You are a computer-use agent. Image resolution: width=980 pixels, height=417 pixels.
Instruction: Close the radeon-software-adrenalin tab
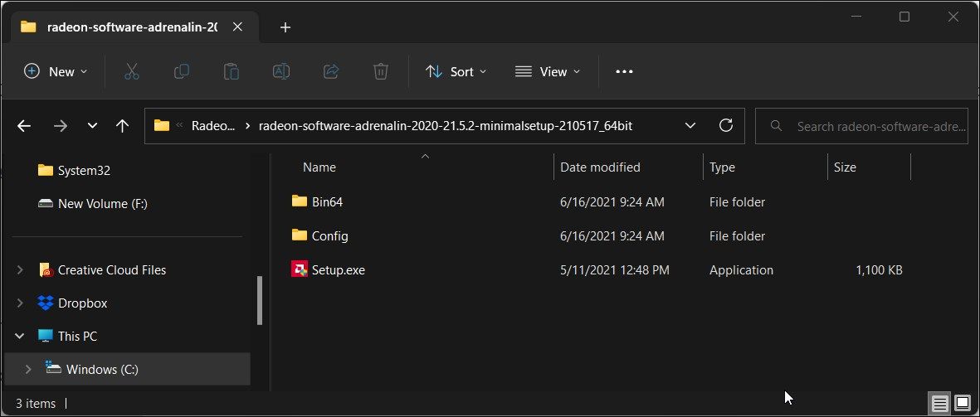click(237, 27)
